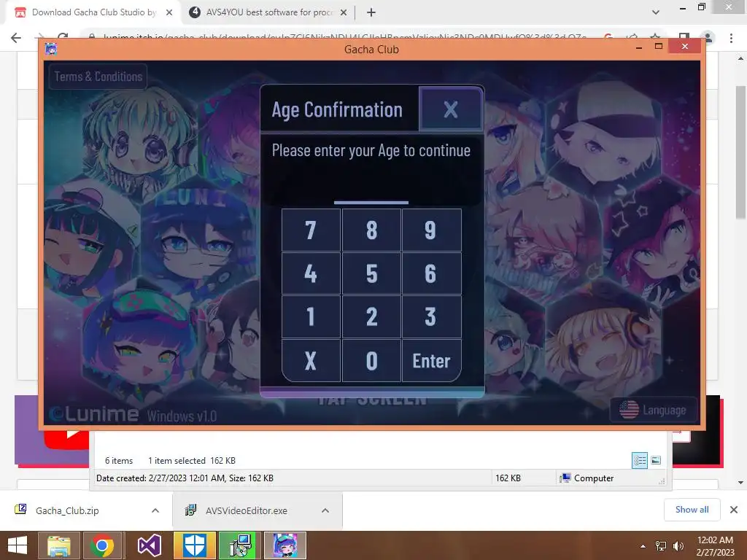
Task: Click browser scrollbar down arrow
Action: pos(740,483)
